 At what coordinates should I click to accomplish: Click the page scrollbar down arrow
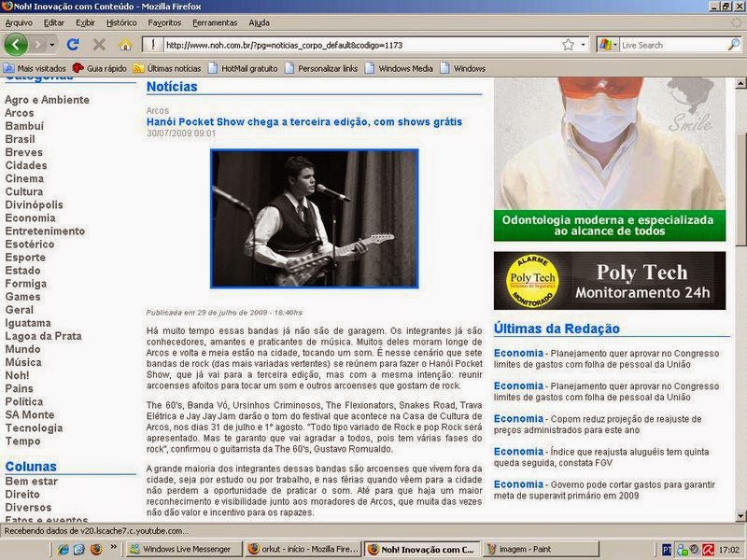740,516
